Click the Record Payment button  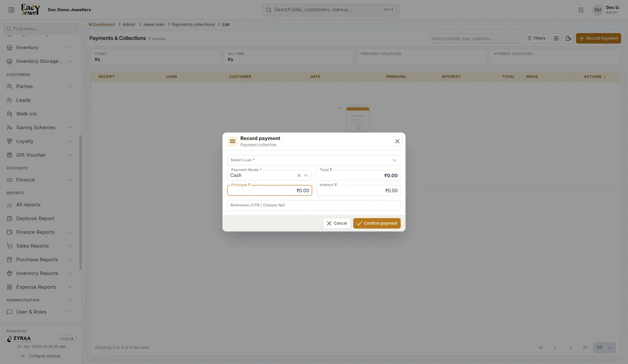point(598,38)
